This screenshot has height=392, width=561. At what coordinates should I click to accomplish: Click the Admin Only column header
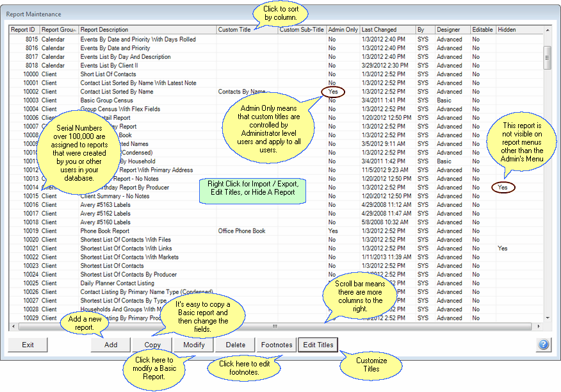343,29
